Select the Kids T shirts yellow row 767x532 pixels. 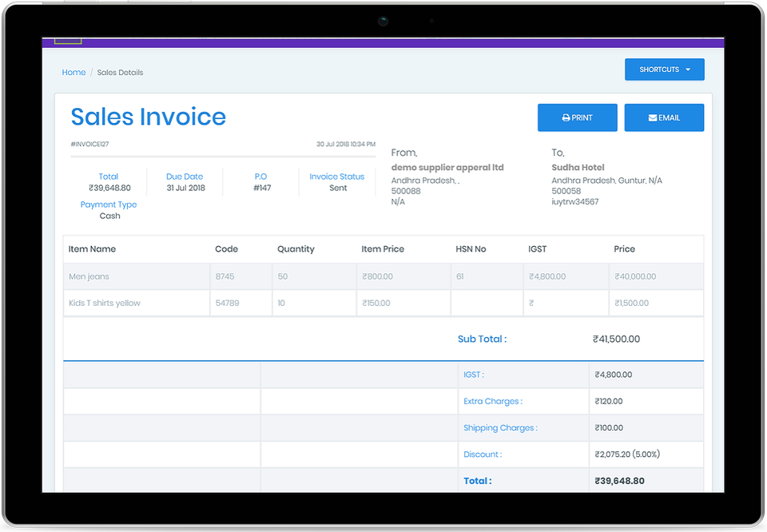point(105,304)
